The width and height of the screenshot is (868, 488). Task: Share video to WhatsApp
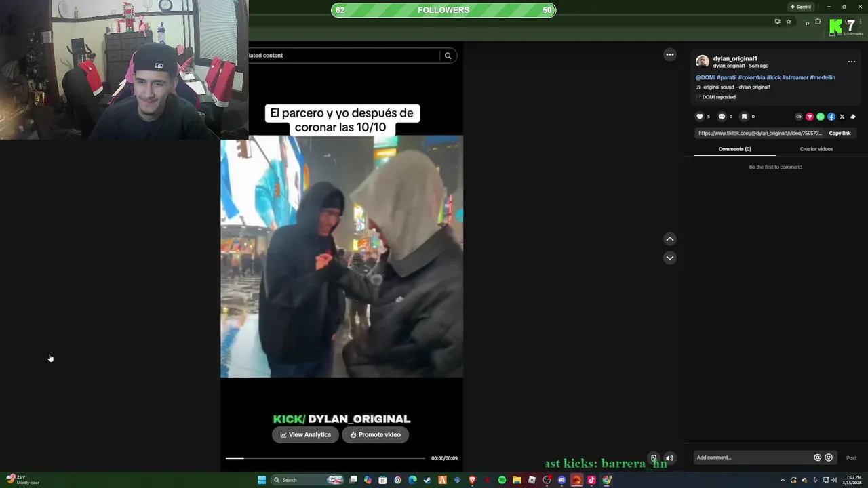pos(821,117)
